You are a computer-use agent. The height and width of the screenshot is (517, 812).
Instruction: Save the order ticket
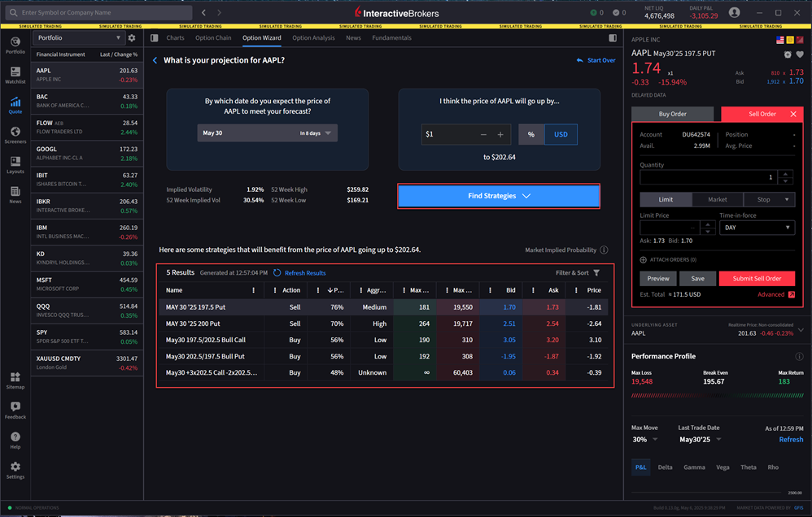tap(697, 279)
